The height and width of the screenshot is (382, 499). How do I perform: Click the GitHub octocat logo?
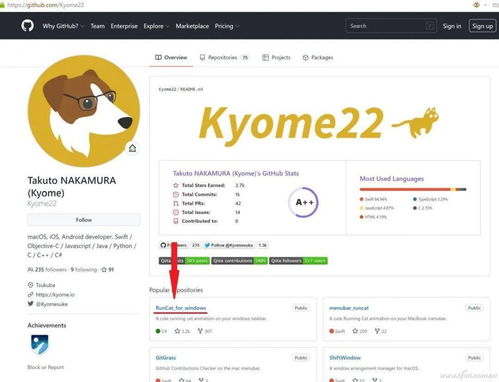click(x=27, y=26)
